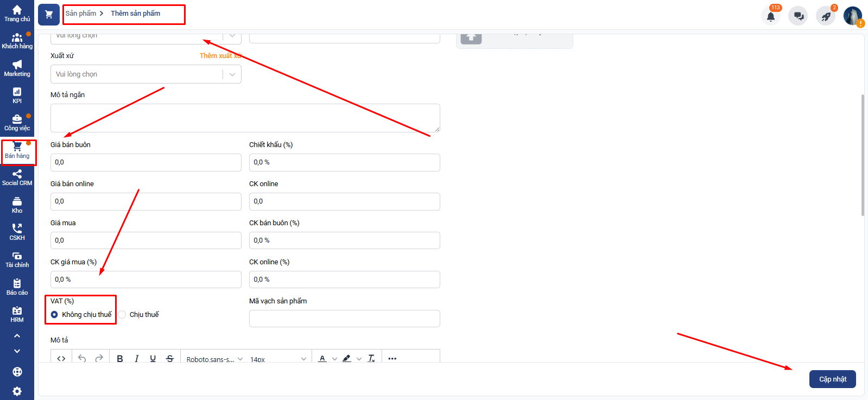The width and height of the screenshot is (868, 400).
Task: Click the Giá bán buôn input field
Action: point(145,162)
